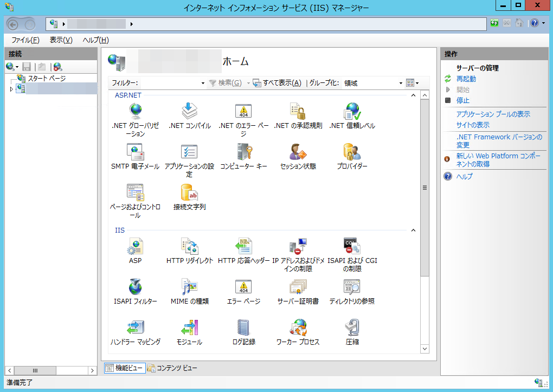Open the ISAPI フィルター feature
The image size is (553, 392).
coord(135,287)
